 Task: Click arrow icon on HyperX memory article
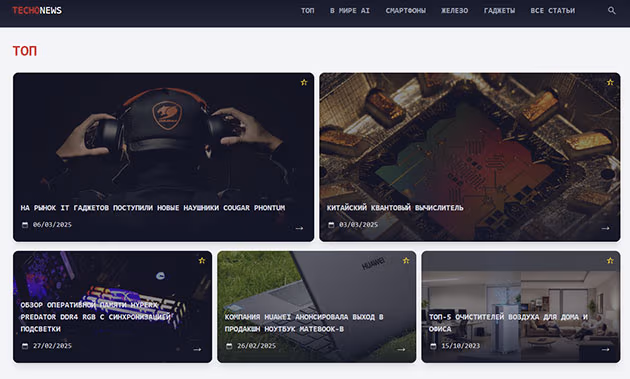tap(197, 349)
